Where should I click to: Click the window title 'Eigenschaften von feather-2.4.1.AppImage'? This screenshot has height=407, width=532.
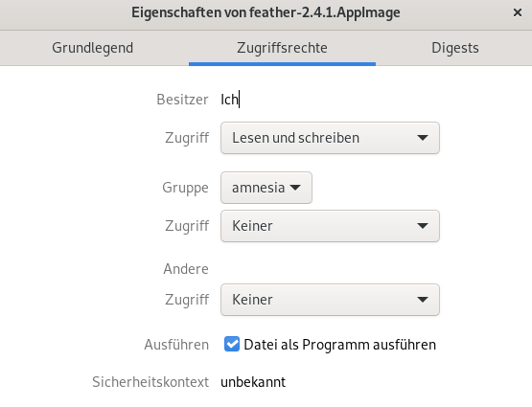click(x=266, y=12)
